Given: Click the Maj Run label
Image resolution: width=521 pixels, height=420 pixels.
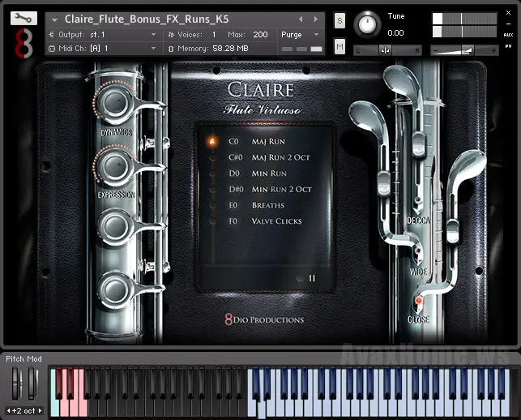Looking at the screenshot, I should pos(268,142).
